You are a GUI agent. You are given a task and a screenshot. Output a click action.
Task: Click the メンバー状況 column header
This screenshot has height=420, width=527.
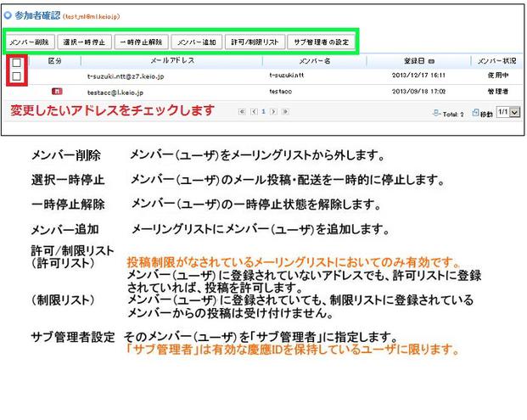click(x=496, y=62)
